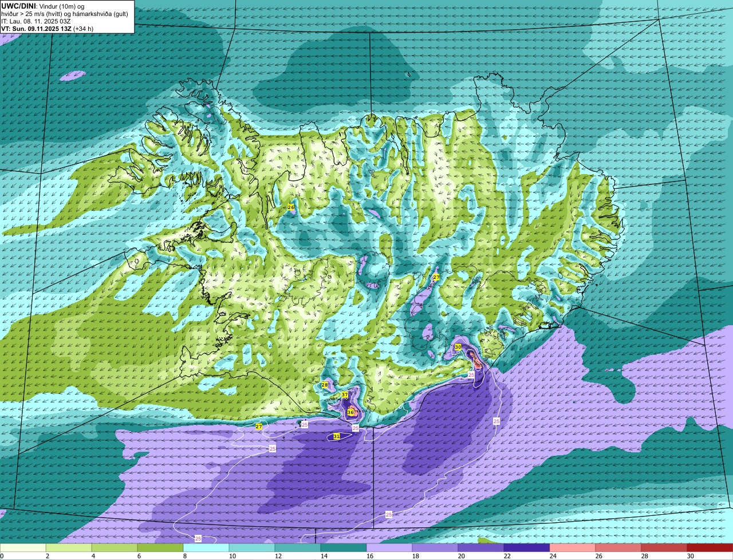Click the yellow "26" gust label on the map
This screenshot has height=560, width=733.
coord(290,207)
